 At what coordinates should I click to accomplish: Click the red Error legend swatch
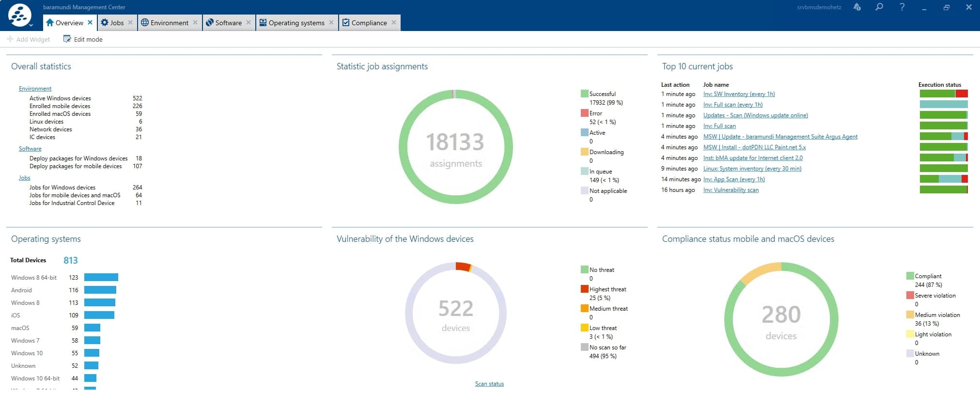pyautogui.click(x=585, y=113)
